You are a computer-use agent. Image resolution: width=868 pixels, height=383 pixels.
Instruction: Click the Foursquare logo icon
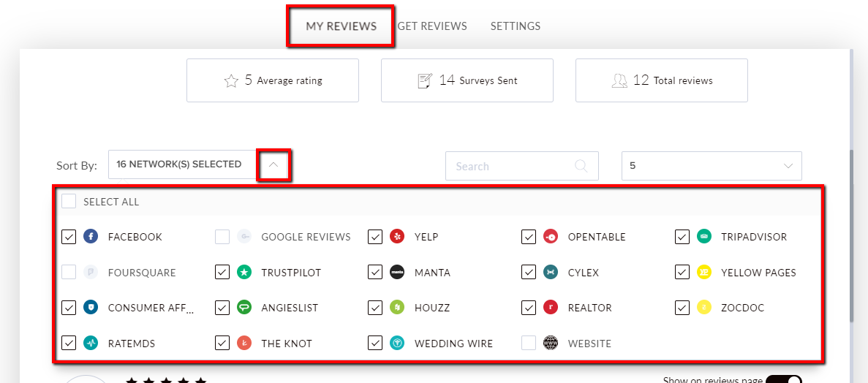(x=91, y=273)
